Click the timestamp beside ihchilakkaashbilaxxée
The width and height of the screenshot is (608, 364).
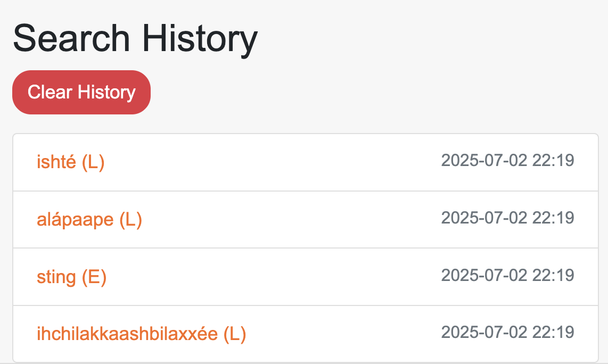point(507,332)
